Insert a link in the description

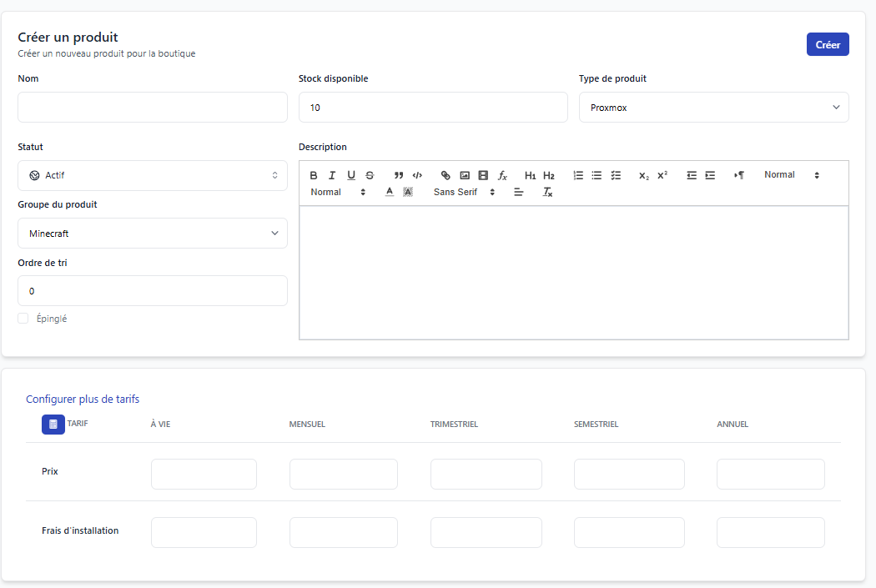pyautogui.click(x=446, y=175)
